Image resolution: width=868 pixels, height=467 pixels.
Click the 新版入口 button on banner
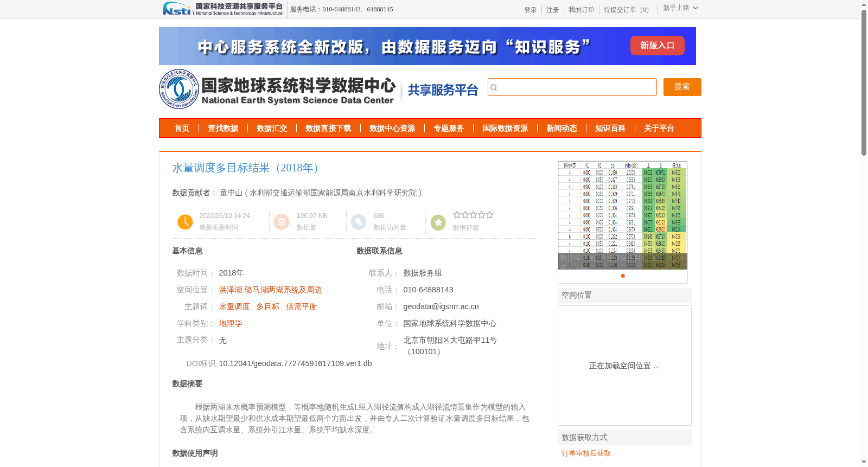click(657, 46)
